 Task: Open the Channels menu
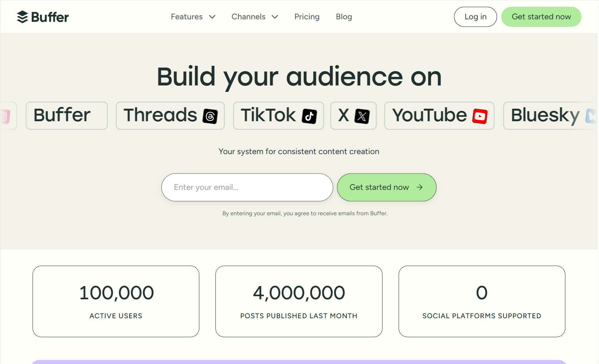[x=255, y=17]
